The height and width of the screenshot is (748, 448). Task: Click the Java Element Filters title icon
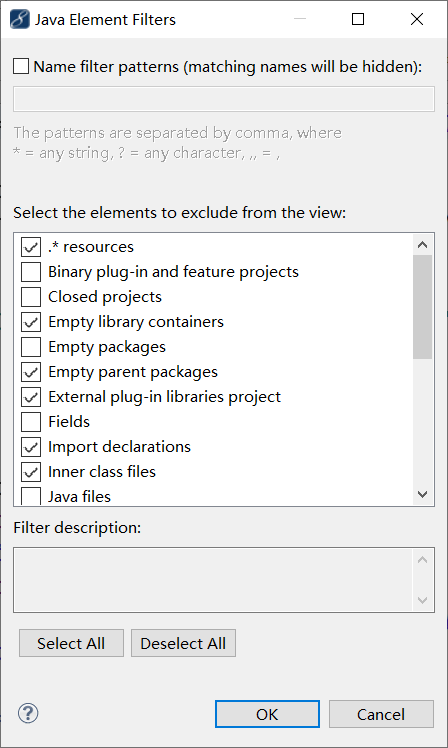[x=20, y=20]
